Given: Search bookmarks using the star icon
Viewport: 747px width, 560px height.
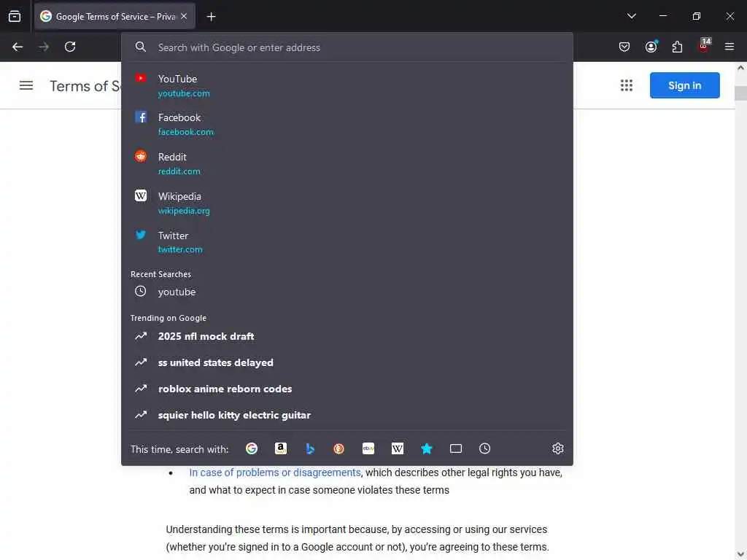Looking at the screenshot, I should pyautogui.click(x=426, y=448).
